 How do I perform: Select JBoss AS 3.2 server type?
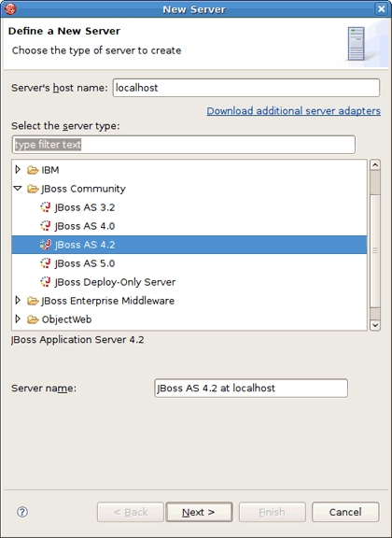coord(85,207)
